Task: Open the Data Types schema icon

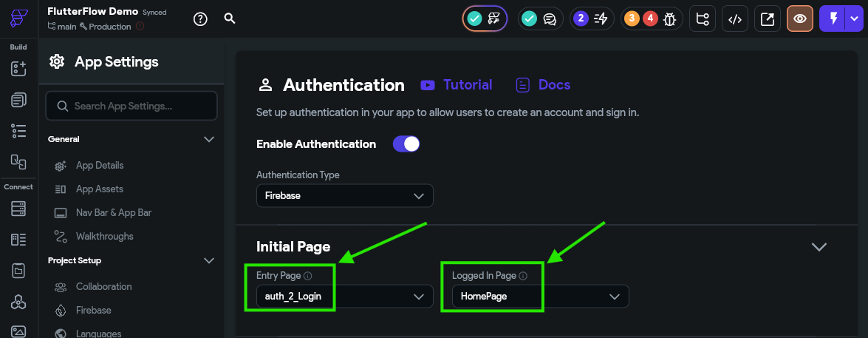Action: coord(18,240)
